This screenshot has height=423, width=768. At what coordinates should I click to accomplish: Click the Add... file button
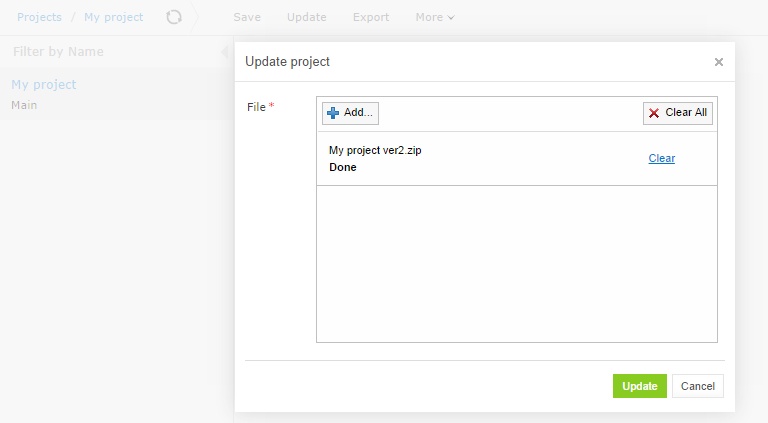click(x=350, y=113)
